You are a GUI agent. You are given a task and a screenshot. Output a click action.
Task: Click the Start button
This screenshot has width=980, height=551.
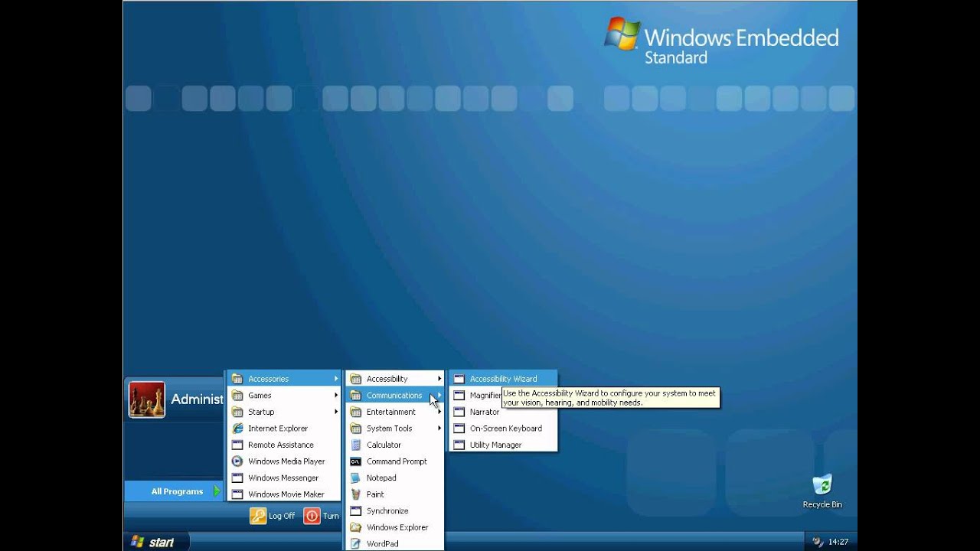[x=156, y=542]
